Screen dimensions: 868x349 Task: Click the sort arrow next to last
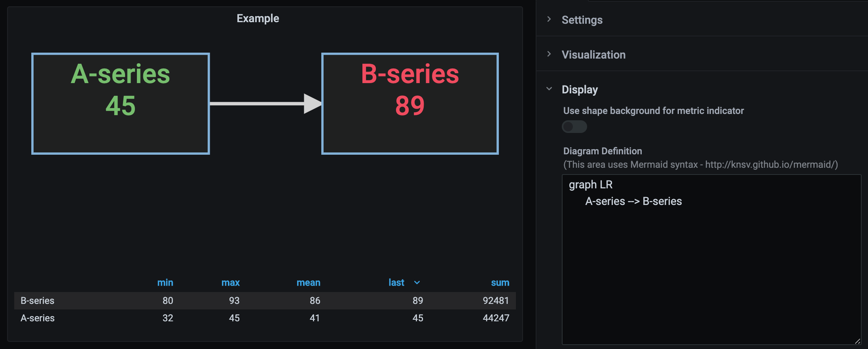(x=417, y=283)
